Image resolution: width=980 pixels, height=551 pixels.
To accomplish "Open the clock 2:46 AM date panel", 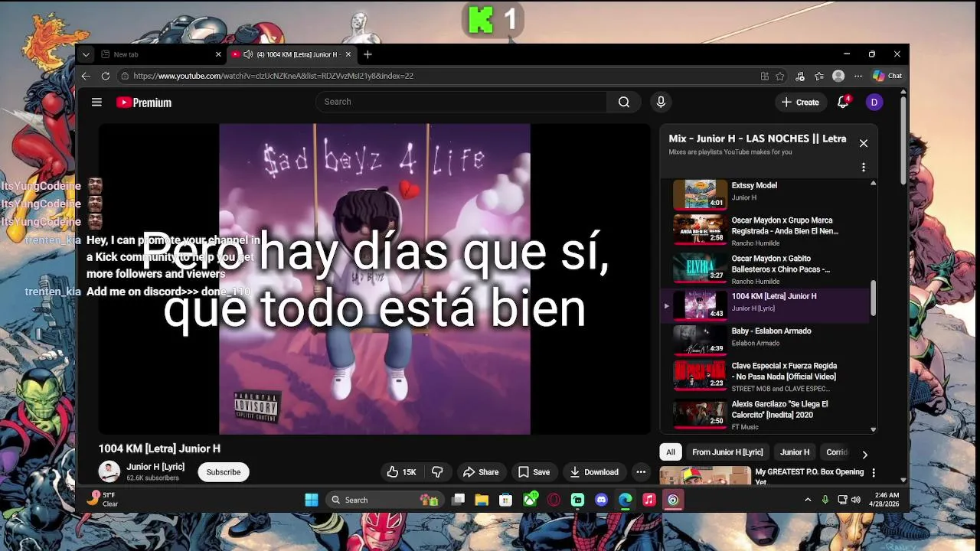I will pyautogui.click(x=884, y=500).
